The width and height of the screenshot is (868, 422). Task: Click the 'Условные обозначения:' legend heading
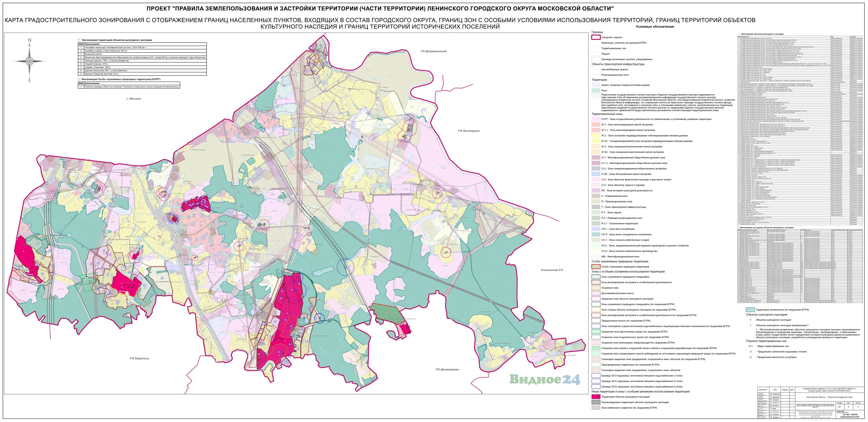(655, 27)
